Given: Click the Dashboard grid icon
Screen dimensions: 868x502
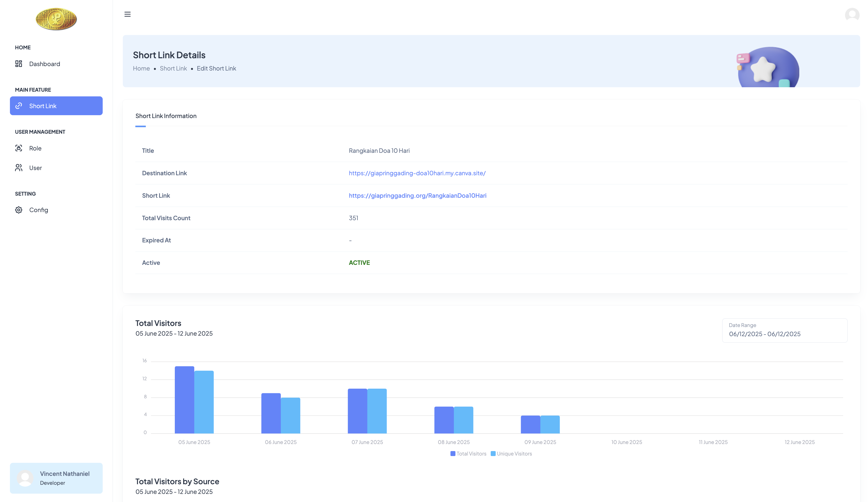Looking at the screenshot, I should point(19,64).
